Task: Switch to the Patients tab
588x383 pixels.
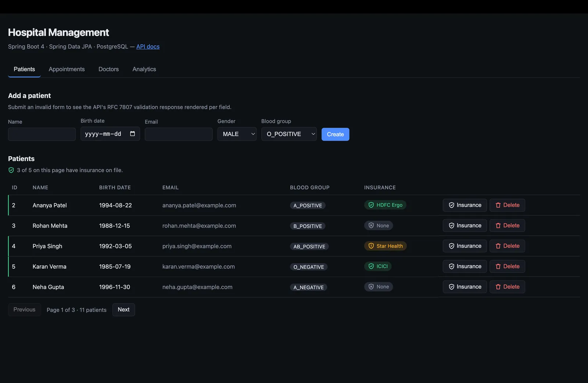Action: point(24,69)
